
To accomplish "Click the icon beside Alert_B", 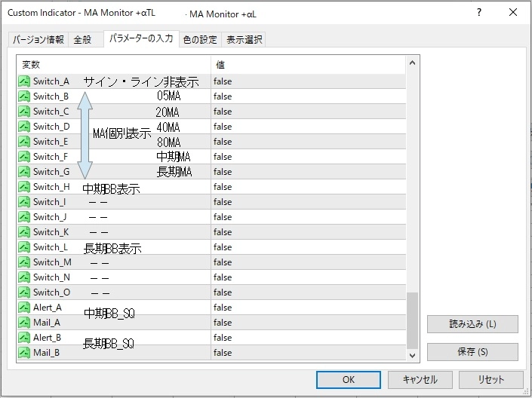I will pyautogui.click(x=24, y=338).
